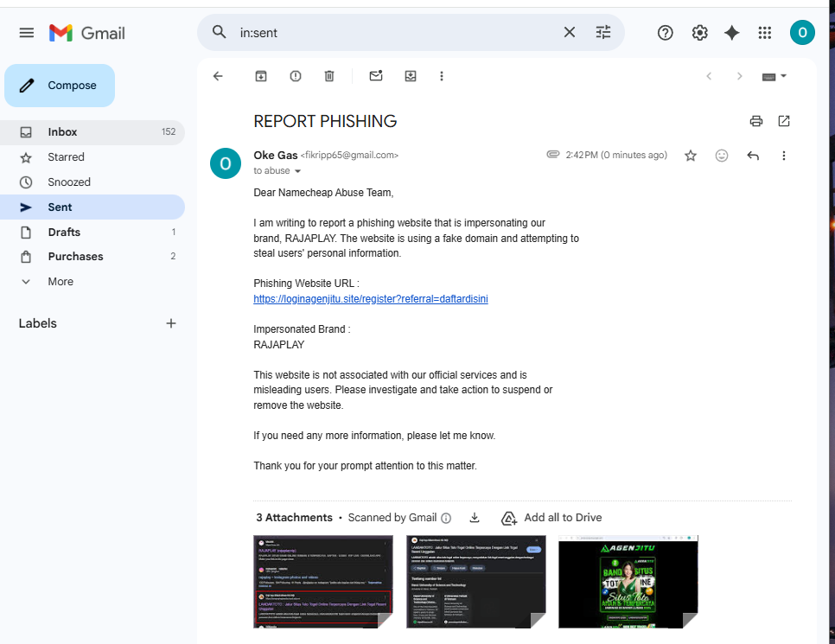Image resolution: width=835 pixels, height=644 pixels.
Task: Open the Sent folder
Action: pyautogui.click(x=92, y=207)
